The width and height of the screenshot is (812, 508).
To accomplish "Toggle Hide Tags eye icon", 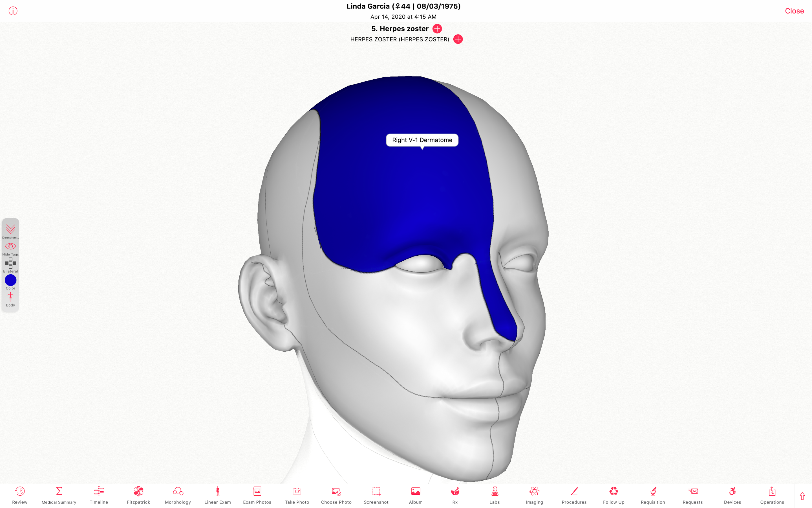I will point(10,249).
